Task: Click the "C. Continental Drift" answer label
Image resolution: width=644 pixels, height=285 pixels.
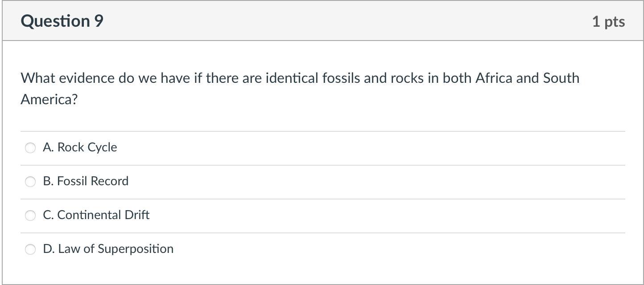Action: pyautogui.click(x=96, y=215)
